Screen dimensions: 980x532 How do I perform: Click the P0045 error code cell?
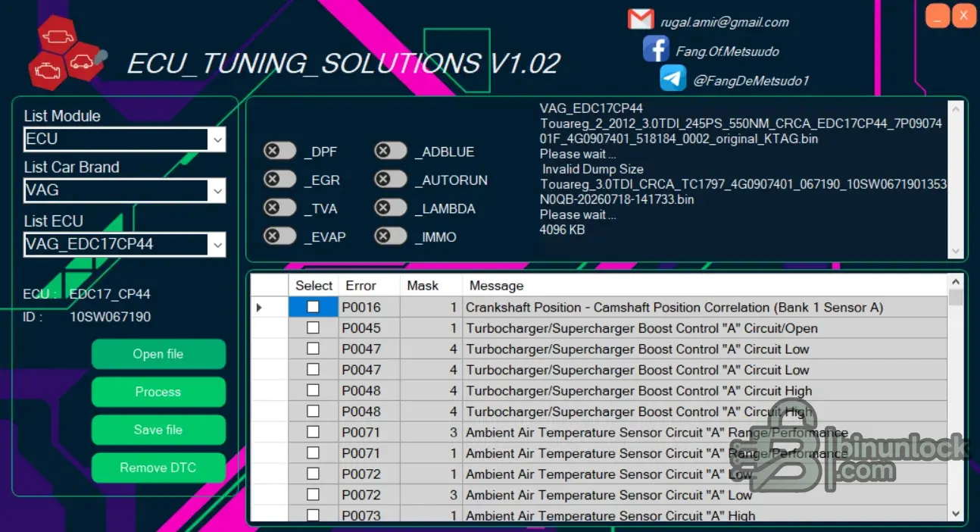coord(369,328)
